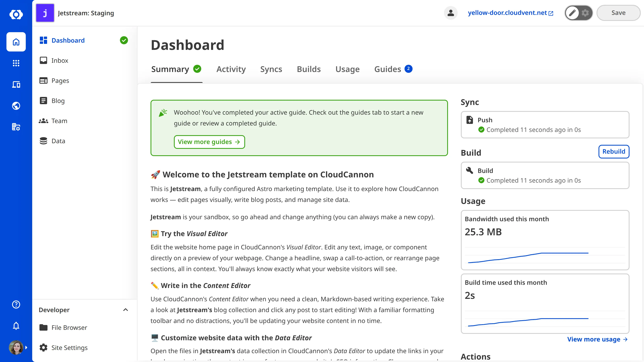Viewport: 644px width, 362px height.
Task: Click the green checkmark beside Dashboard in the navigation
Action: click(x=124, y=40)
